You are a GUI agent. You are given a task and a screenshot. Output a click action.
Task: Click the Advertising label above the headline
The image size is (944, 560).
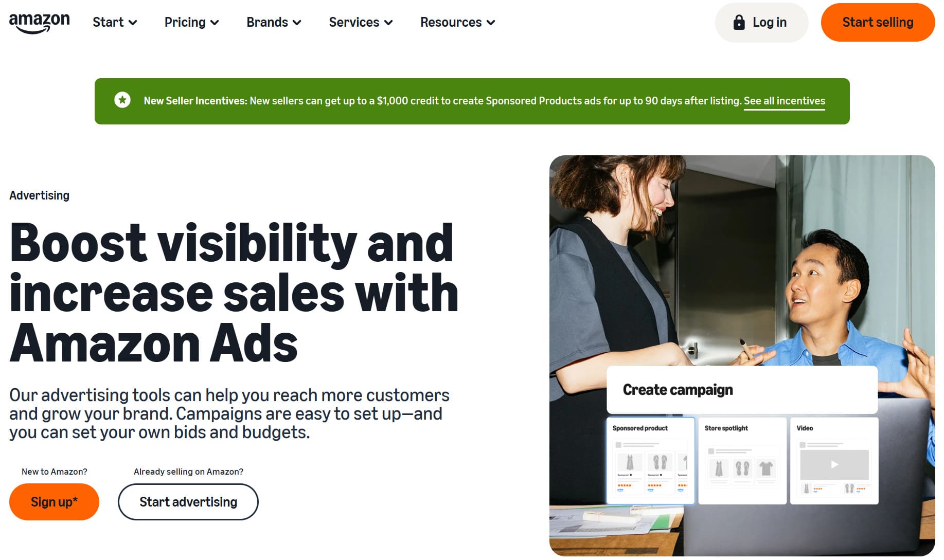tap(39, 195)
